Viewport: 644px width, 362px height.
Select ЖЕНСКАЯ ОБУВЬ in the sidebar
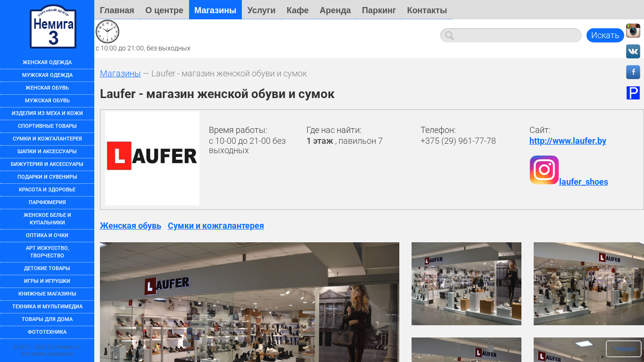[47, 88]
